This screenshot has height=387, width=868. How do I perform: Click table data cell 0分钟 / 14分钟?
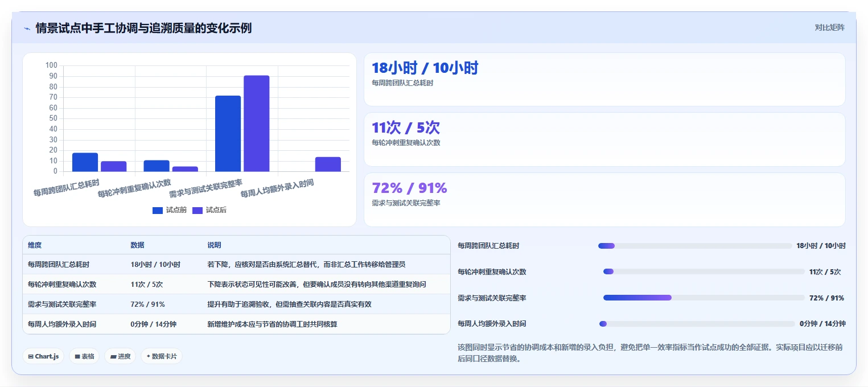click(153, 324)
